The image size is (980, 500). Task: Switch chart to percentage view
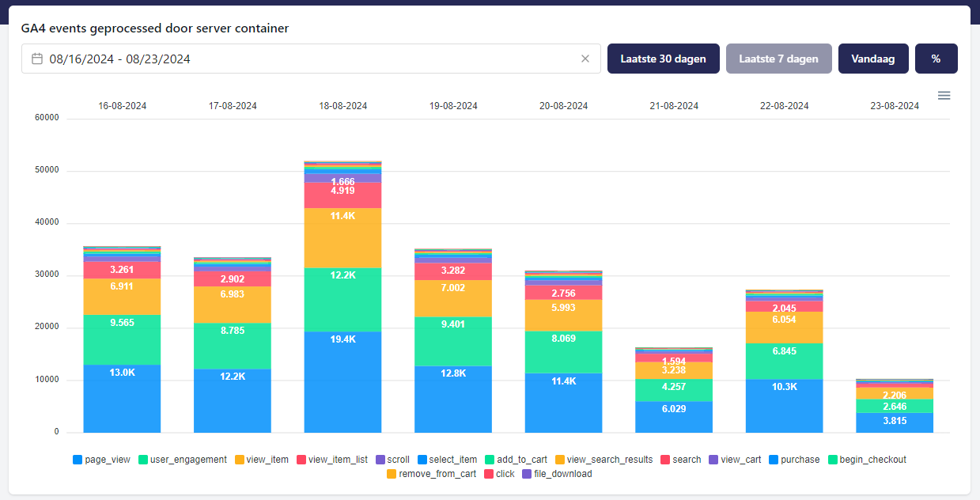936,59
